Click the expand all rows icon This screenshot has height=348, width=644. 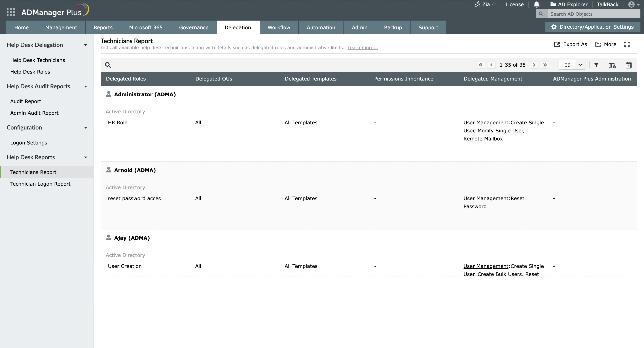(x=629, y=65)
